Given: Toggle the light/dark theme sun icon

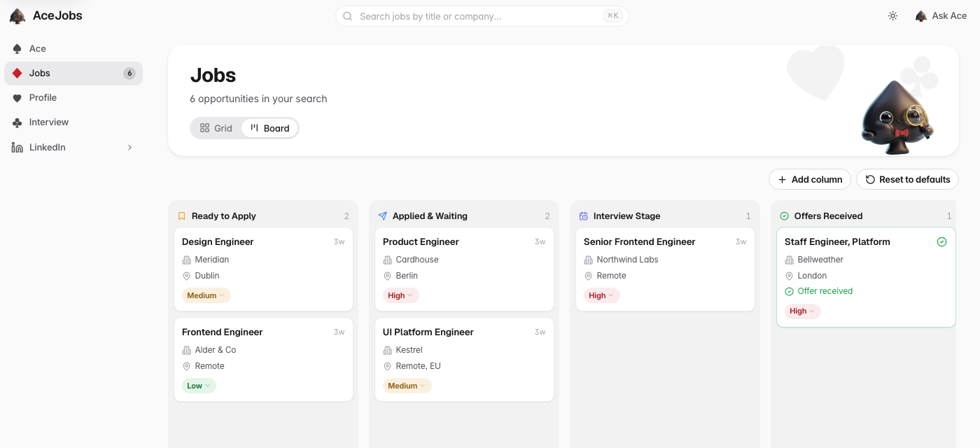Looking at the screenshot, I should click(x=892, y=16).
